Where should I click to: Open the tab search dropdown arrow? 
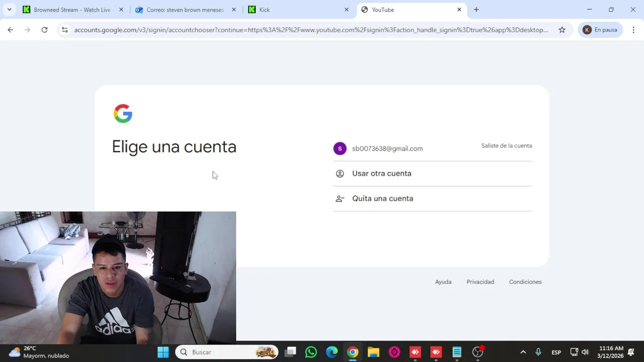tap(9, 10)
